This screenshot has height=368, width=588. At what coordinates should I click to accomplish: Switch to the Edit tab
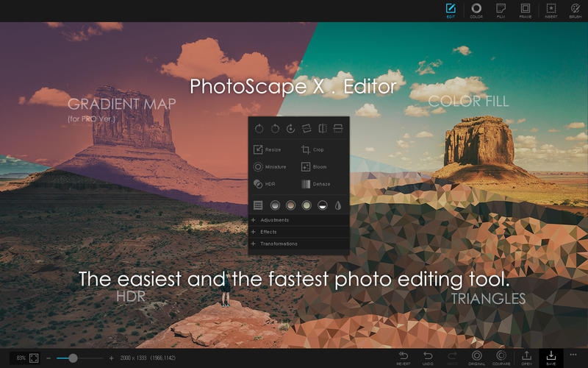pyautogui.click(x=451, y=10)
